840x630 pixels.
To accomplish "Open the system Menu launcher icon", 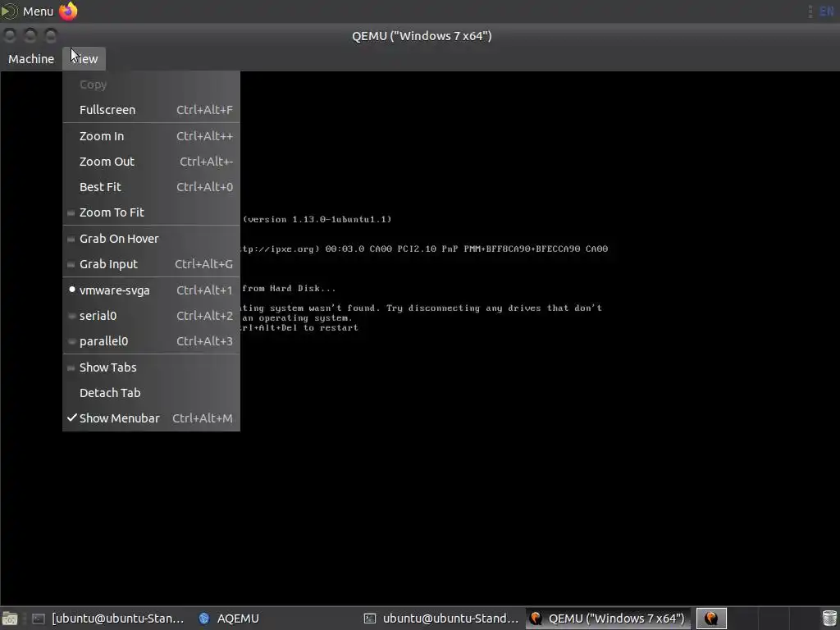I will (9, 11).
